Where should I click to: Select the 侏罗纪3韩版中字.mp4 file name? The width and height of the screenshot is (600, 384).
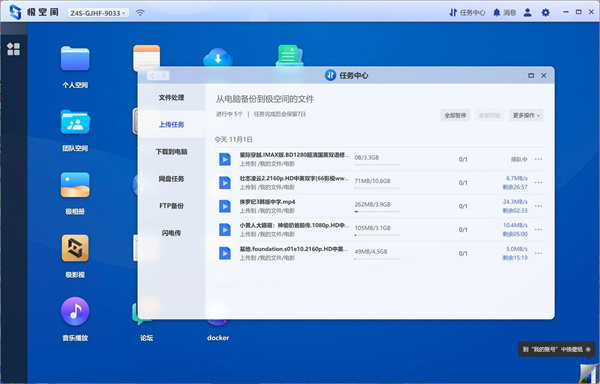(267, 202)
